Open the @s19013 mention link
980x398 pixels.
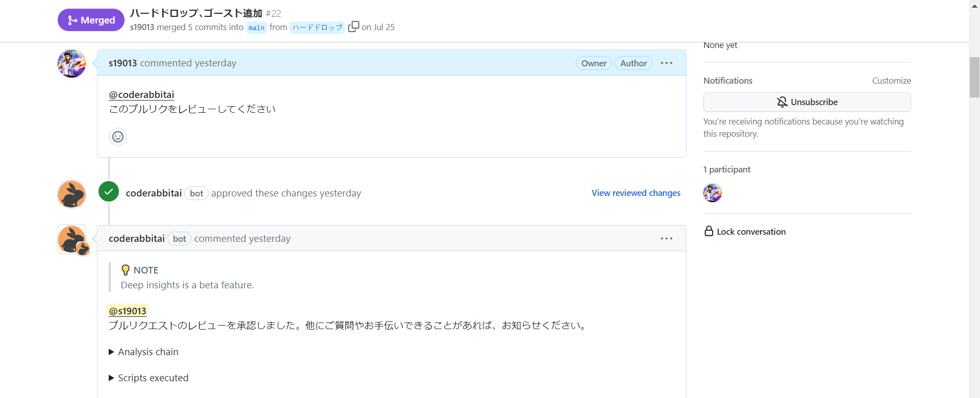128,311
